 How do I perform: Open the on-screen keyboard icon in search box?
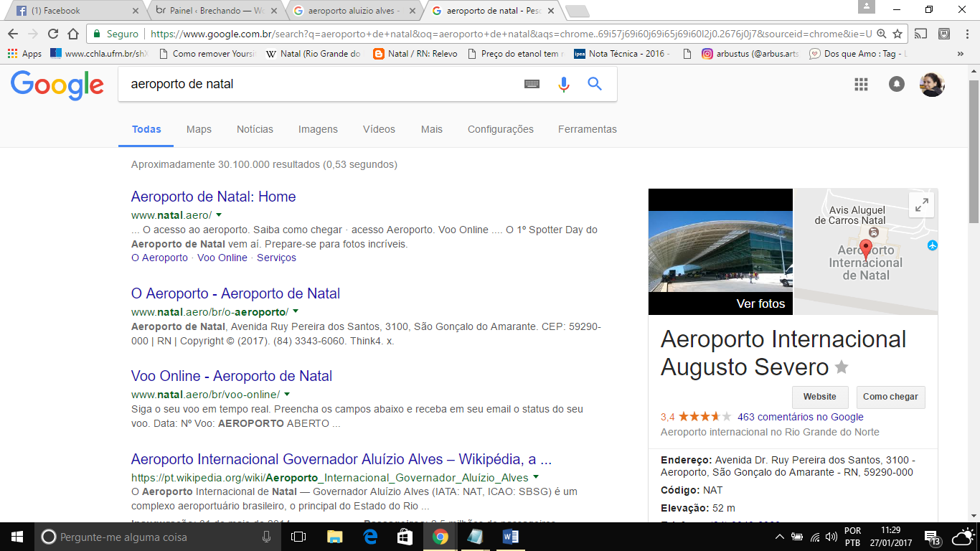(532, 84)
